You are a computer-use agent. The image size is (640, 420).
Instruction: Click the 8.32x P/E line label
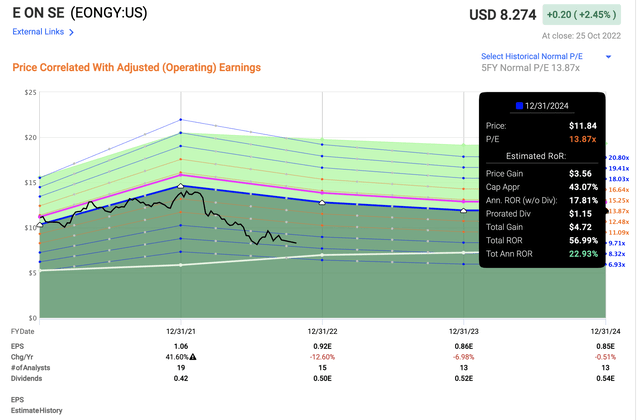click(x=617, y=253)
